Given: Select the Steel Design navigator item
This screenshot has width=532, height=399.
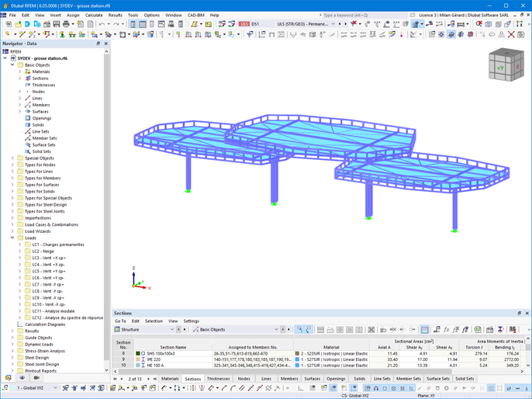Looking at the screenshot, I should (x=36, y=358).
